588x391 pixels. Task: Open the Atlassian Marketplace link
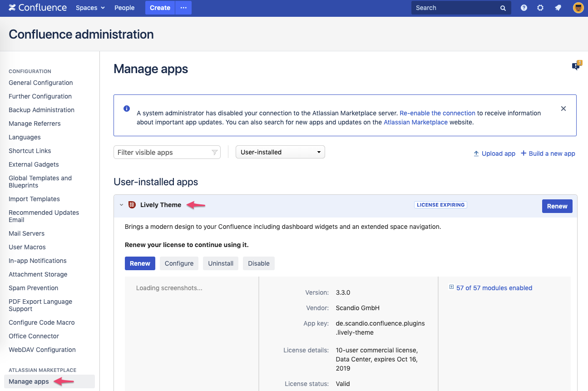415,122
